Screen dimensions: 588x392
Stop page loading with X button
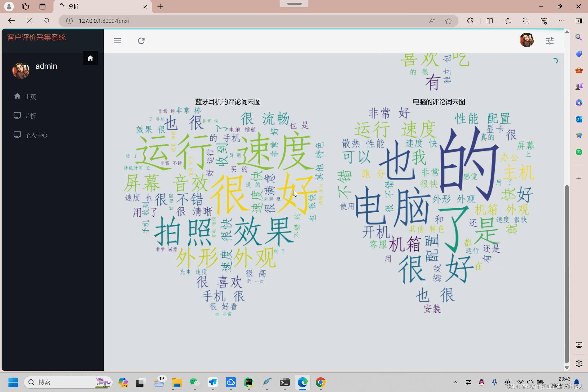click(x=29, y=21)
